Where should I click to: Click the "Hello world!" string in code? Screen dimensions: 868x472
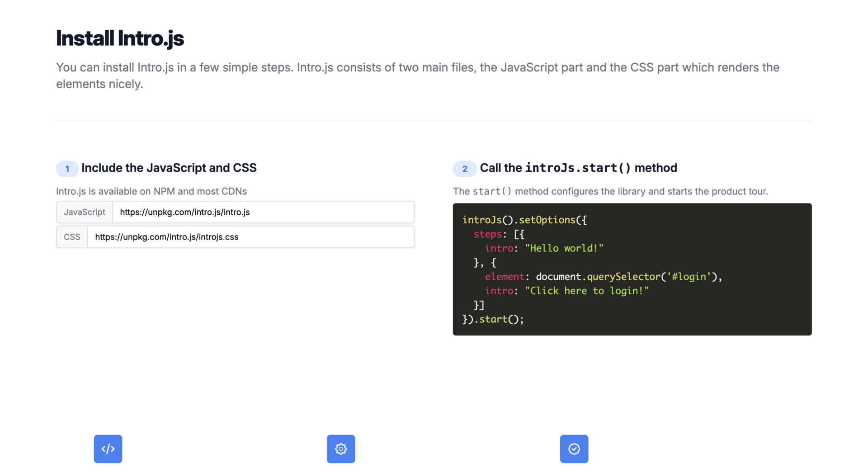(x=564, y=248)
